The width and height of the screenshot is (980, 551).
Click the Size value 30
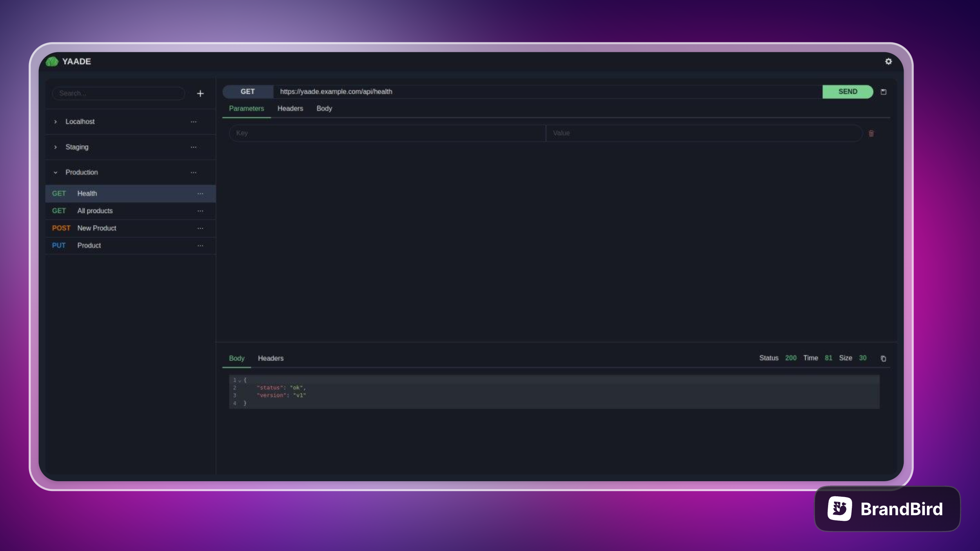[x=862, y=358]
